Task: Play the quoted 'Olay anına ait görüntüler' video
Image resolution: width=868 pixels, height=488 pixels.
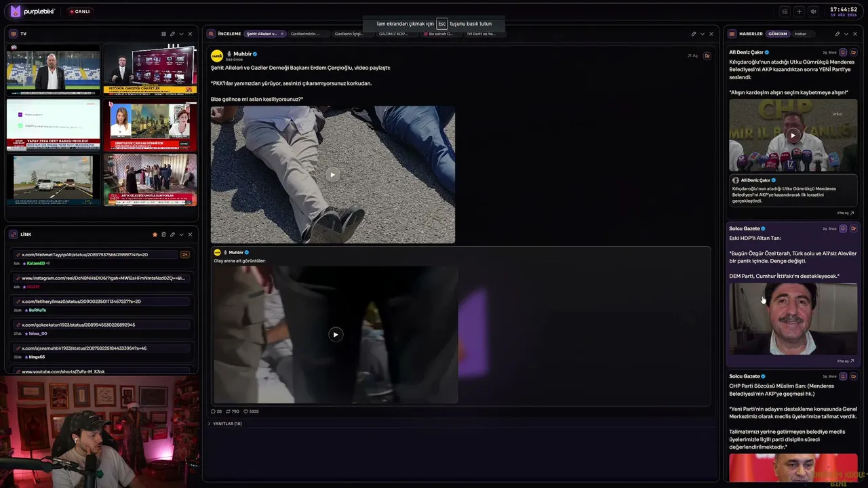Action: click(x=336, y=334)
